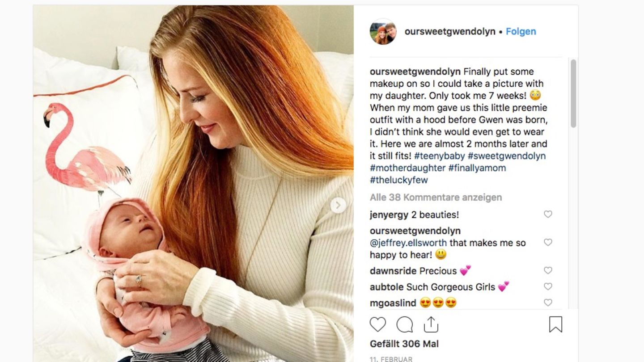Like jenyergy's comment heart
644x362 pixels.
[x=548, y=215]
